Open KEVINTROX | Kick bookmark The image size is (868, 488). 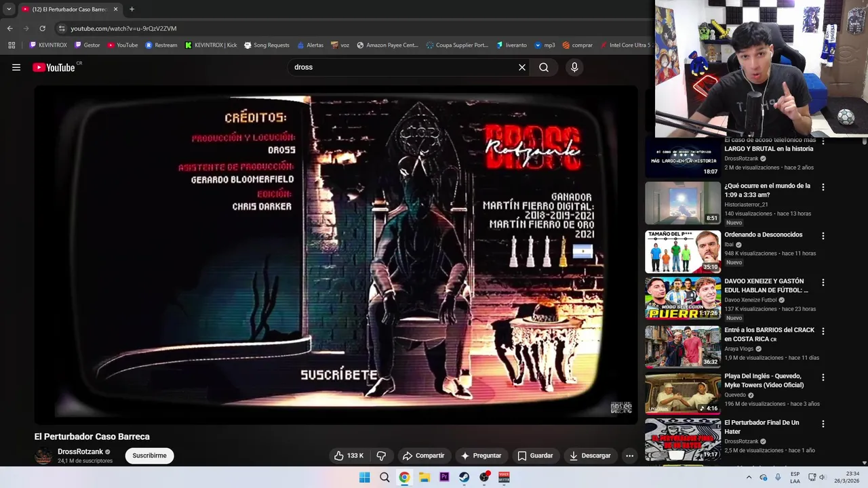(211, 45)
